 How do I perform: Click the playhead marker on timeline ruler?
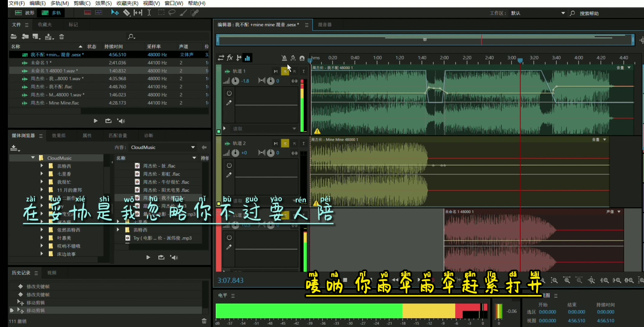click(x=520, y=61)
